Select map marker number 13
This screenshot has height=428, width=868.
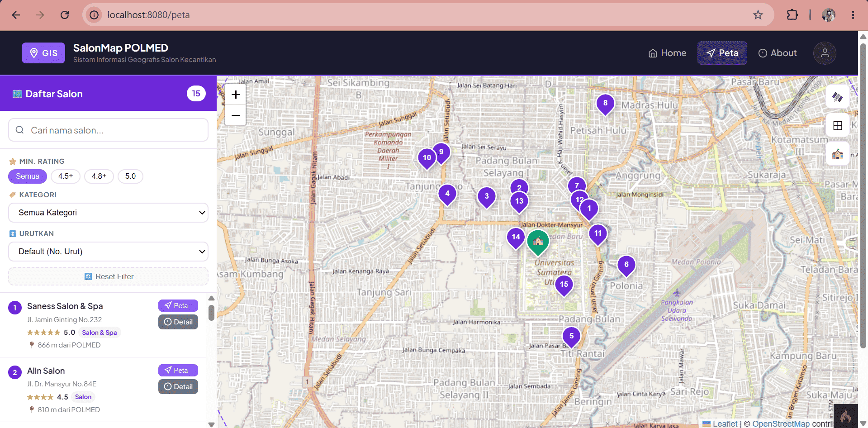[x=519, y=203]
